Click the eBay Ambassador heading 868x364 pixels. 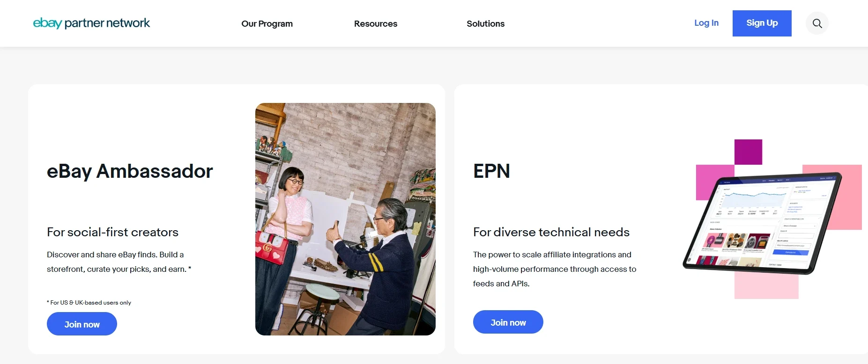[130, 171]
